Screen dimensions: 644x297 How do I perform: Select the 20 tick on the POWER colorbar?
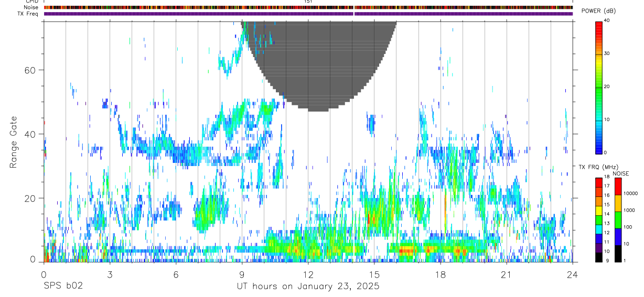(607, 87)
